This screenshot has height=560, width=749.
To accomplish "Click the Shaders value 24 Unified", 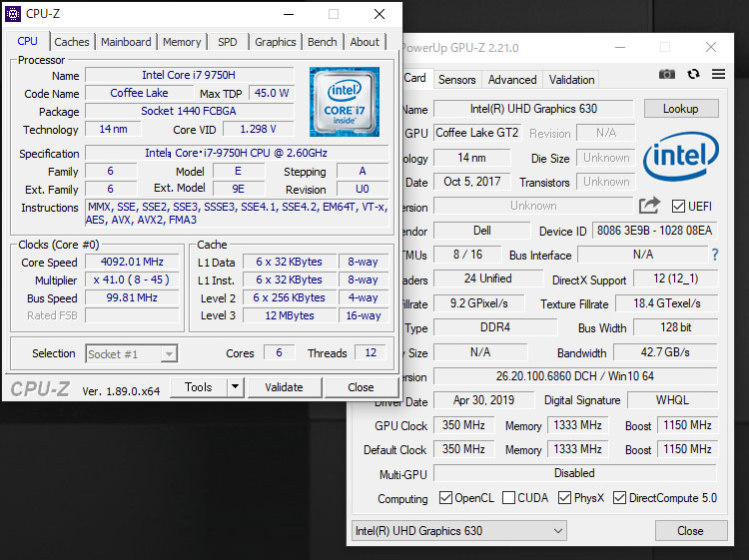I will click(488, 279).
